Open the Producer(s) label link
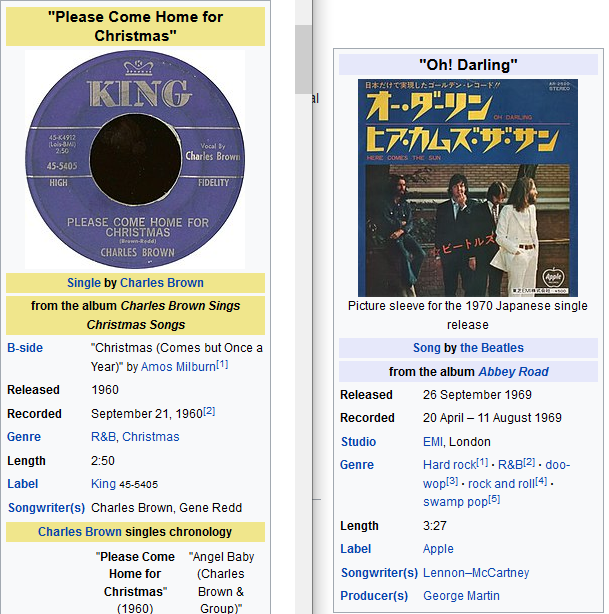The width and height of the screenshot is (609, 614). pos(374,596)
